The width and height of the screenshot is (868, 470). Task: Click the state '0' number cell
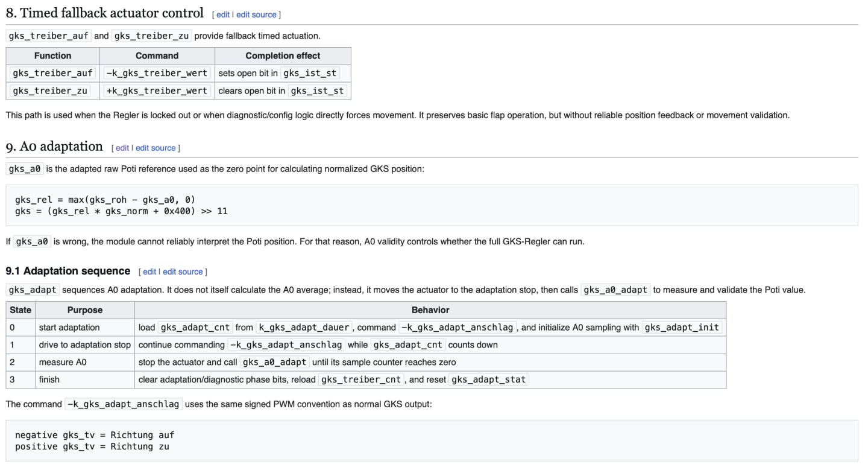20,328
